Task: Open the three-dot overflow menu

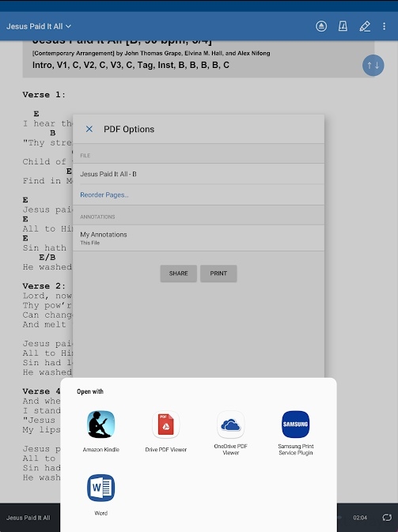Action: 384,26
